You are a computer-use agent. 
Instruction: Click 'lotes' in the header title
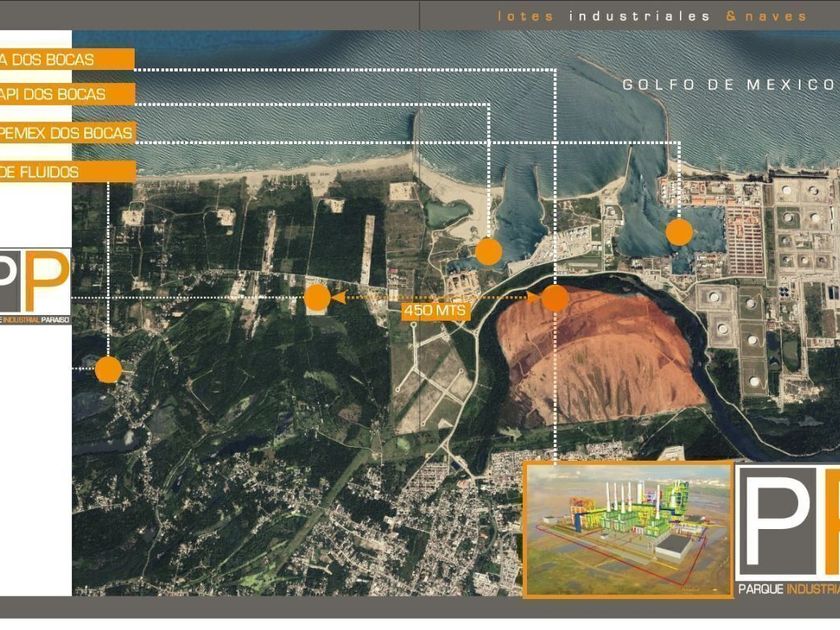tap(526, 16)
